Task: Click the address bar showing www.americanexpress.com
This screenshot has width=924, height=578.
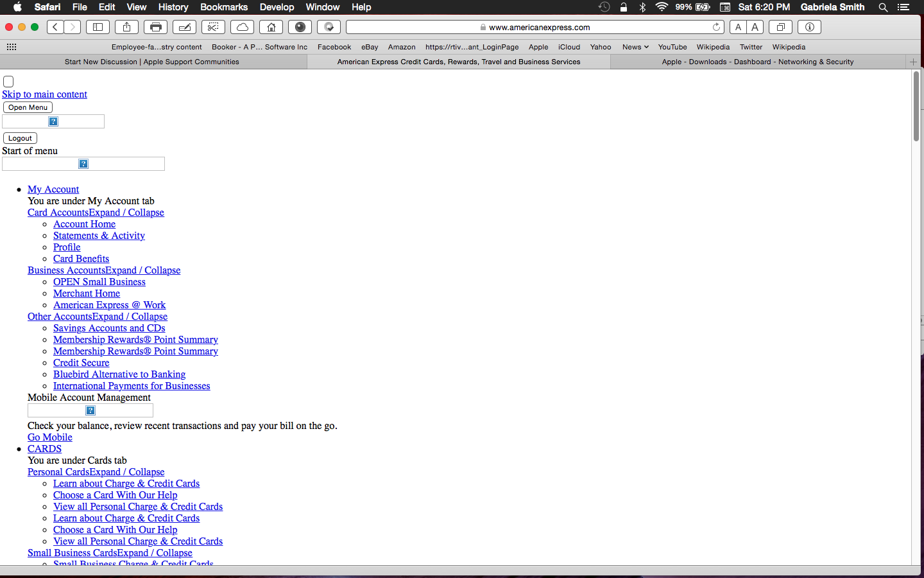Action: pos(535,27)
